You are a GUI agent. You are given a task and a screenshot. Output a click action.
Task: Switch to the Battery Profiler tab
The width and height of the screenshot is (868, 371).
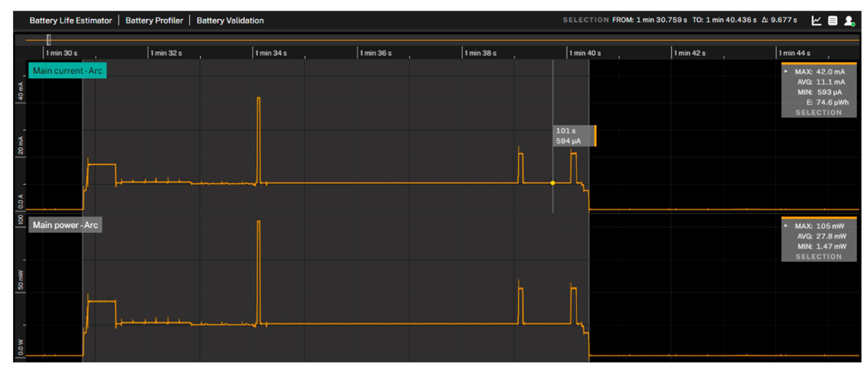[154, 20]
